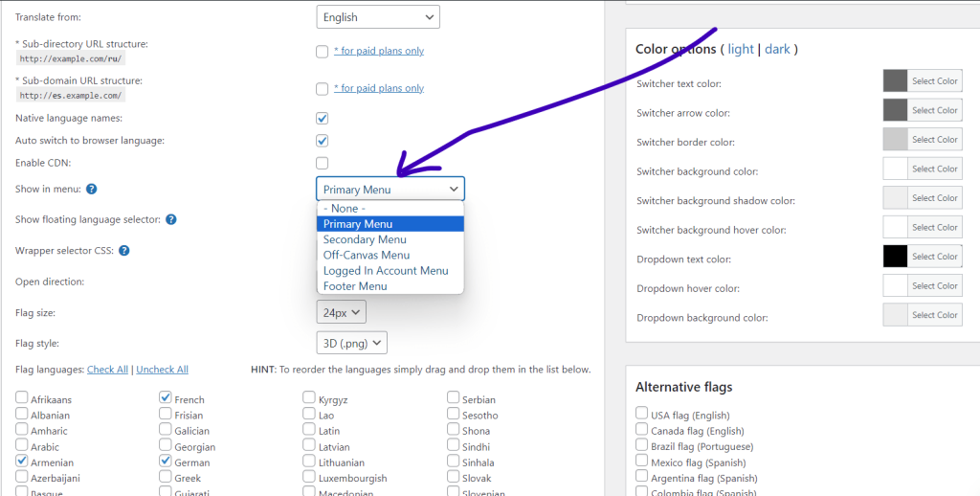This screenshot has width=980, height=496.
Task: Check USA flag (English) option
Action: click(x=642, y=414)
